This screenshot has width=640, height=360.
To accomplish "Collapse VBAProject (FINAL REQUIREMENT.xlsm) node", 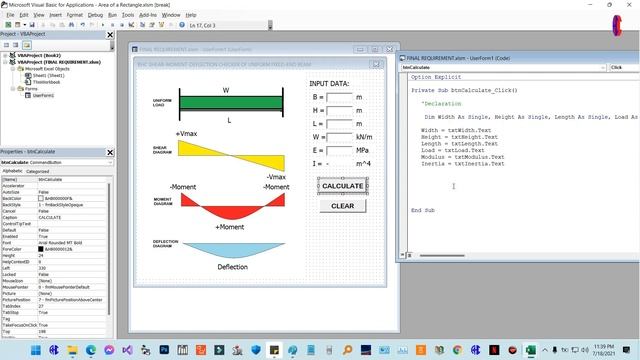I will pyautogui.click(x=5, y=62).
